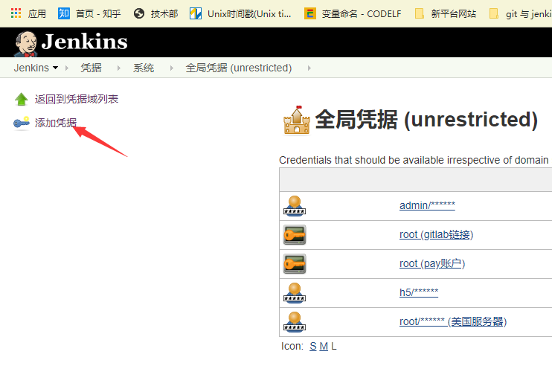Click the user icon for admin credential
The width and height of the screenshot is (552, 392).
[295, 206]
